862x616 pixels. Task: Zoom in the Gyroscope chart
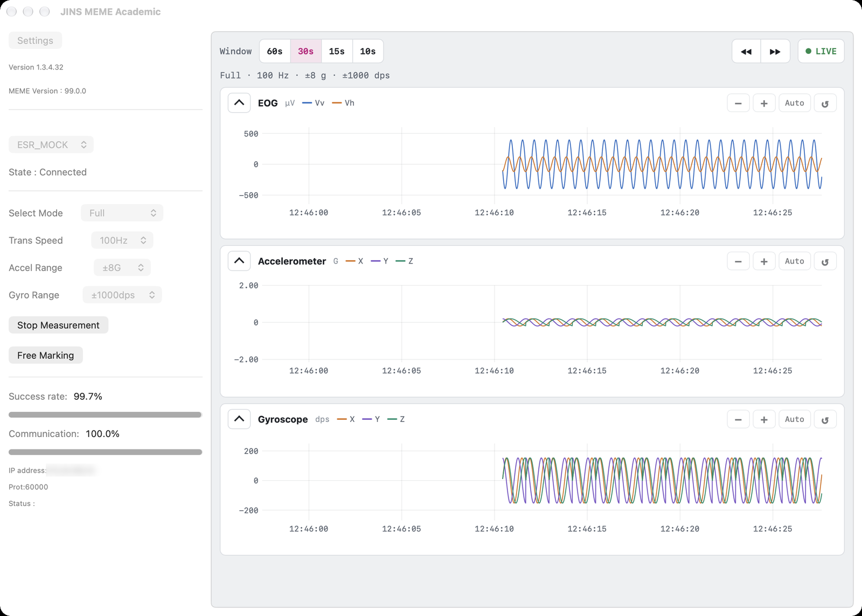[764, 419]
